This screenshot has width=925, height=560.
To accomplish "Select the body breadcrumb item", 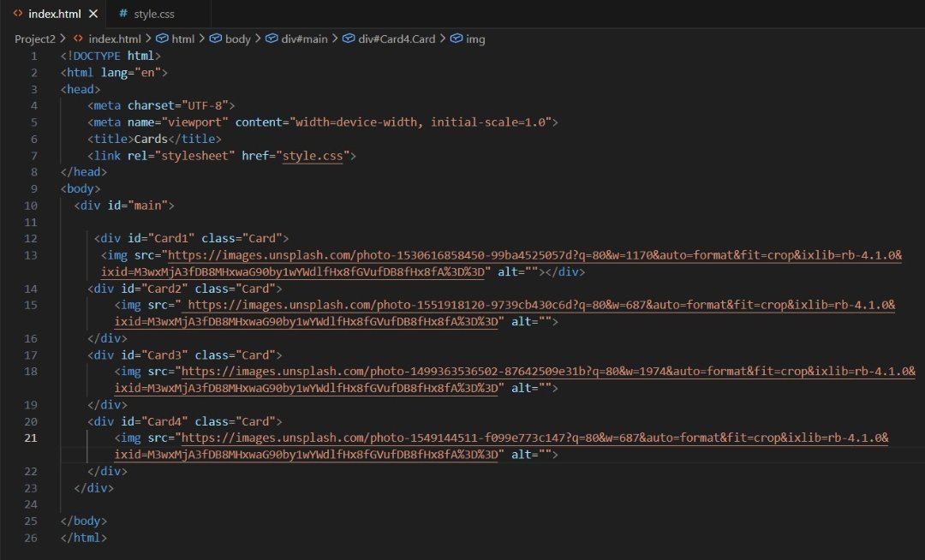I will pyautogui.click(x=238, y=39).
